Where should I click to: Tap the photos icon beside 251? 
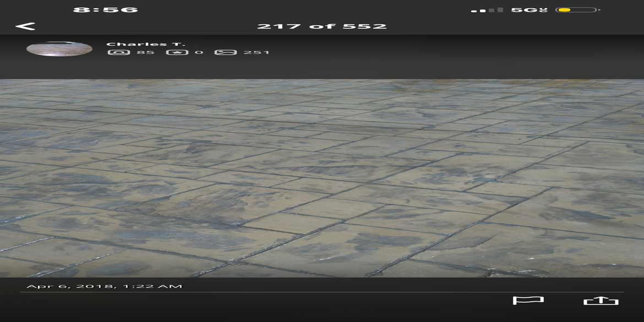[x=226, y=52]
